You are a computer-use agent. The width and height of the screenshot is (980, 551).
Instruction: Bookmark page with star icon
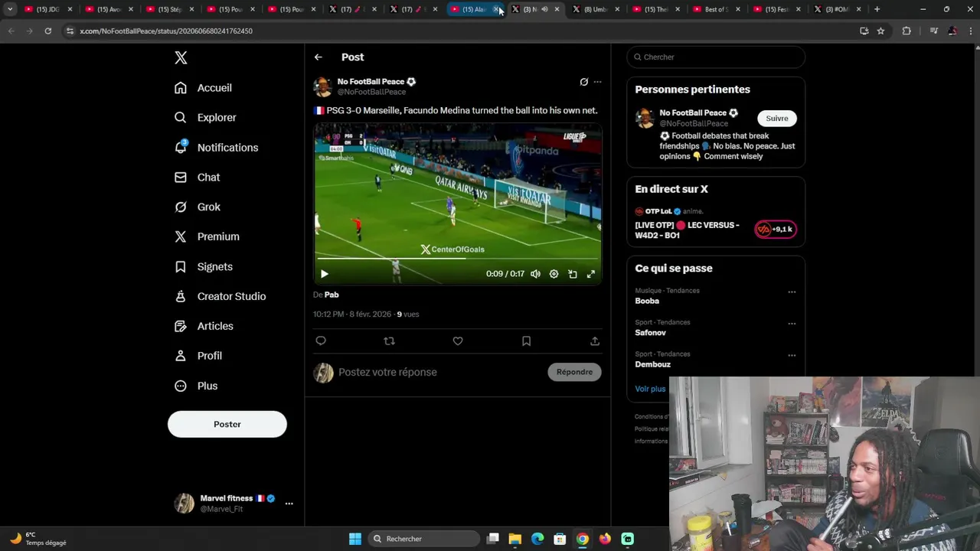coord(880,31)
